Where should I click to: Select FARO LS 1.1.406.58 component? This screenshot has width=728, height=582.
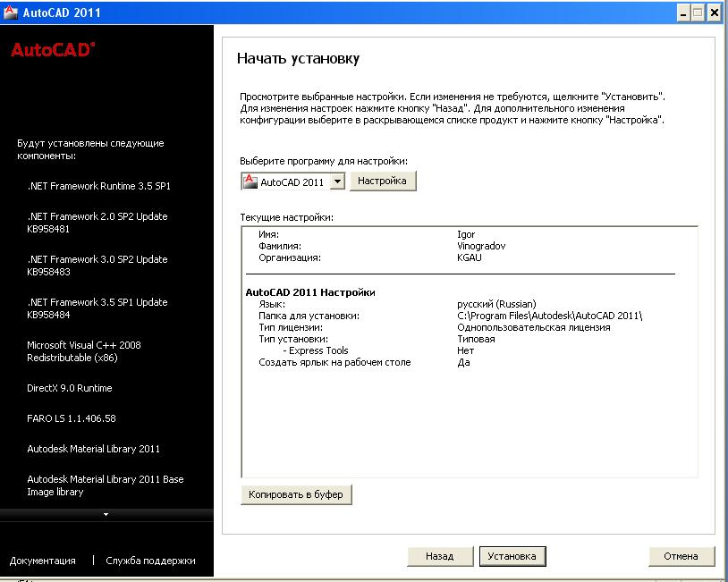tap(72, 418)
